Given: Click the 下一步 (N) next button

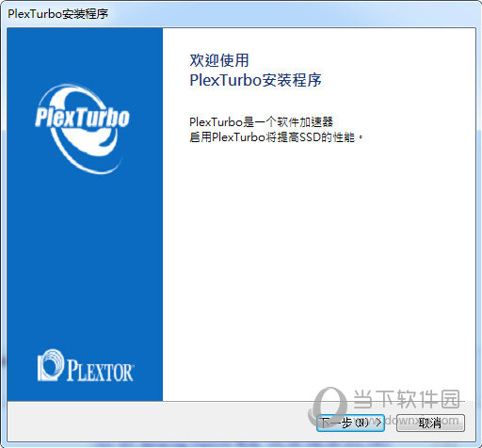Looking at the screenshot, I should coord(350,423).
